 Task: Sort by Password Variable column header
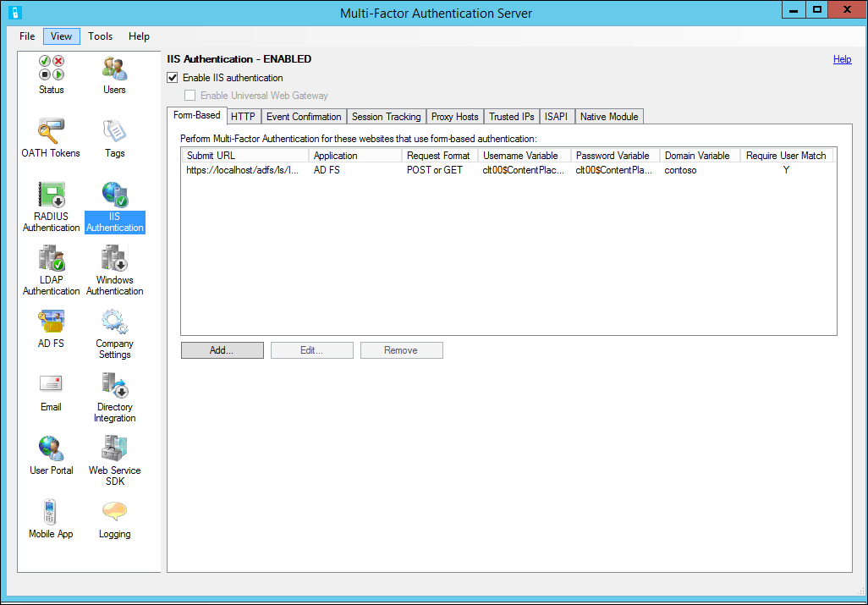tap(615, 156)
